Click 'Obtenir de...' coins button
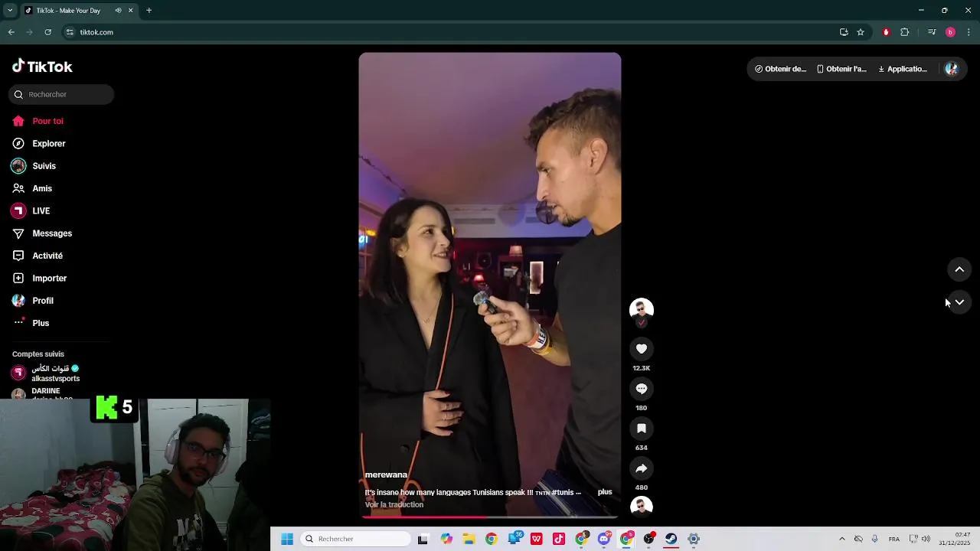Screen dimensions: 980x551 pos(781,69)
